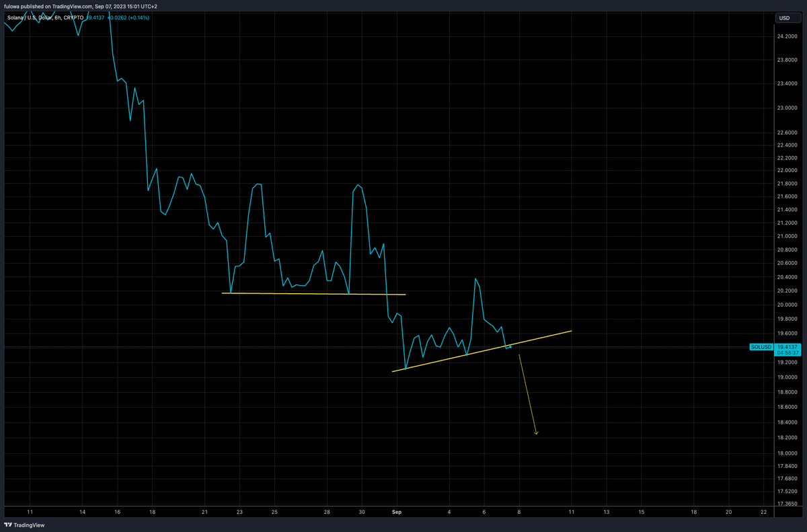807x532 pixels.
Task: Click the +0.0262 (+0.14%) change value
Action: coord(129,17)
